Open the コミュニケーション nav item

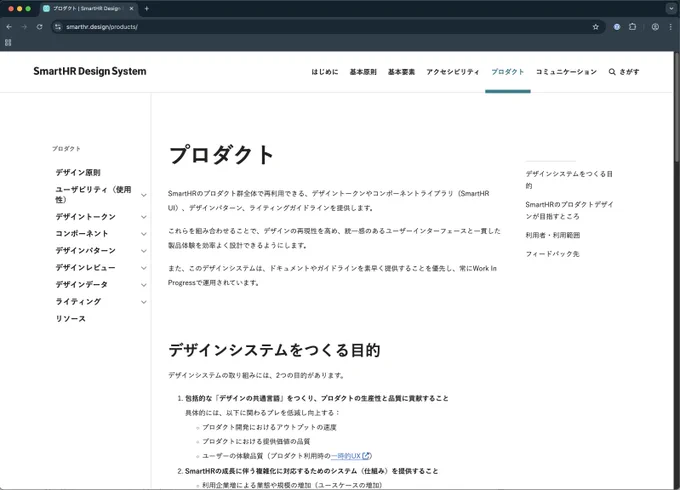(566, 72)
